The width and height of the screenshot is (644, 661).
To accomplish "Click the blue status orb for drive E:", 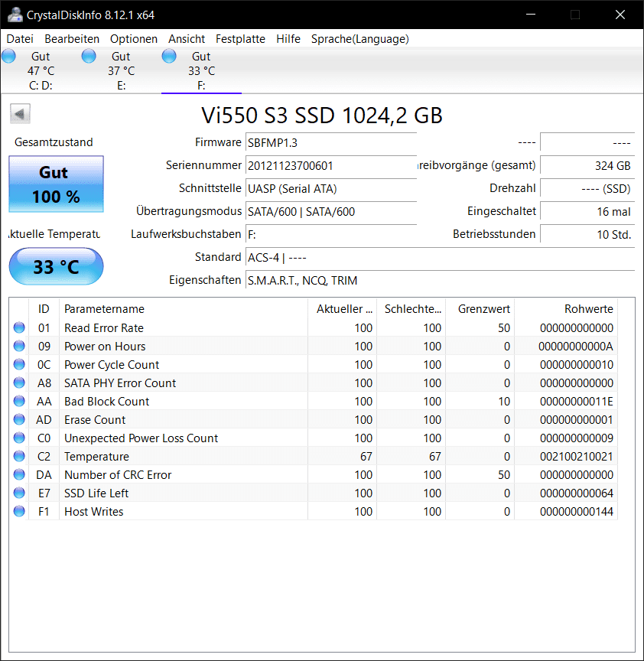I will [89, 56].
